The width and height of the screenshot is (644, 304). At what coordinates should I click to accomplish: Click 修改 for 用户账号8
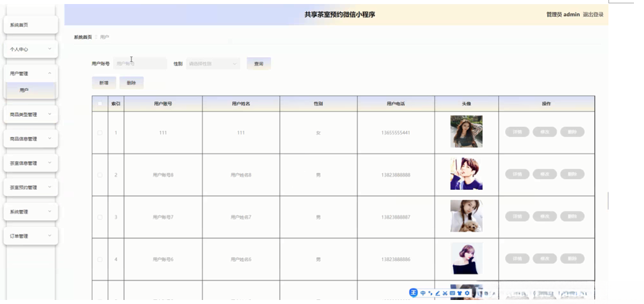coord(545,174)
